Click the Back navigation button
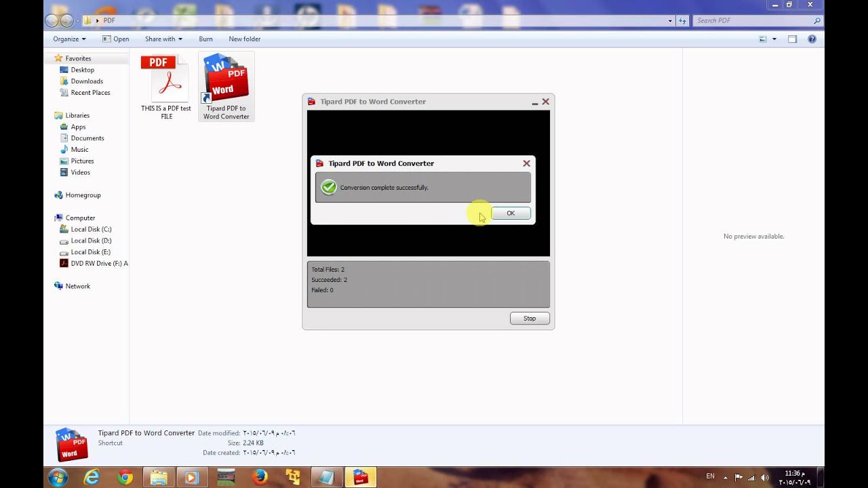868x488 pixels. pos(52,20)
